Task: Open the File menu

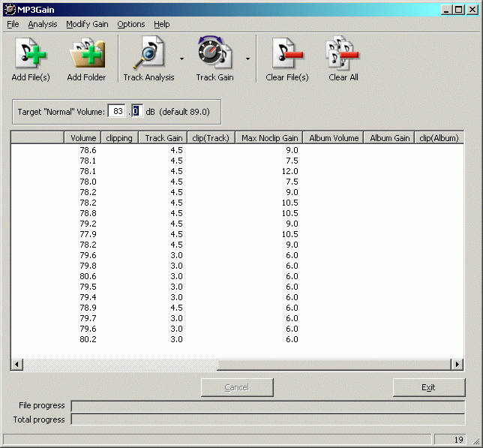Action: [13, 24]
